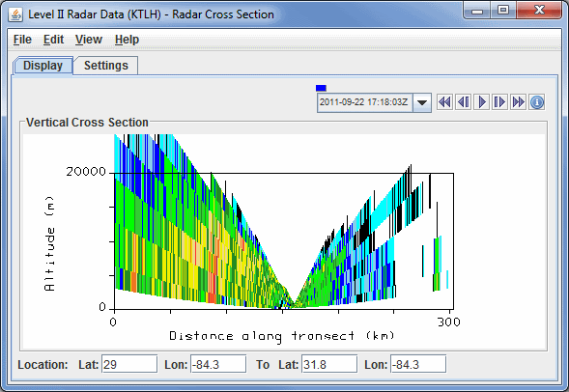
Task: Go to first animation frame
Action: pyautogui.click(x=445, y=102)
